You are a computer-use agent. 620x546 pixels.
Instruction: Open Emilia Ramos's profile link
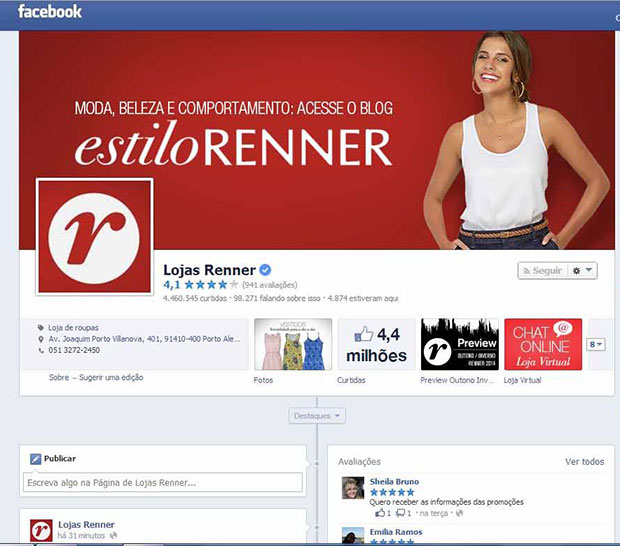(396, 532)
